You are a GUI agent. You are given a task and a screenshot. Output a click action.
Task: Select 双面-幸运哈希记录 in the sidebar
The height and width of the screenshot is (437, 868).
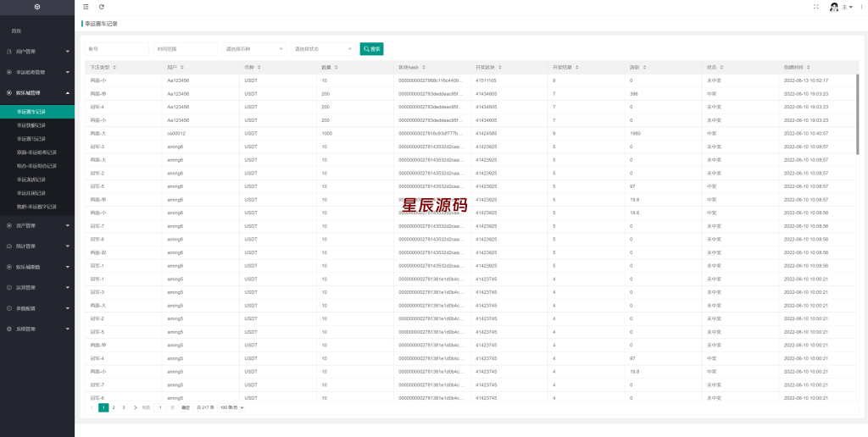37,152
